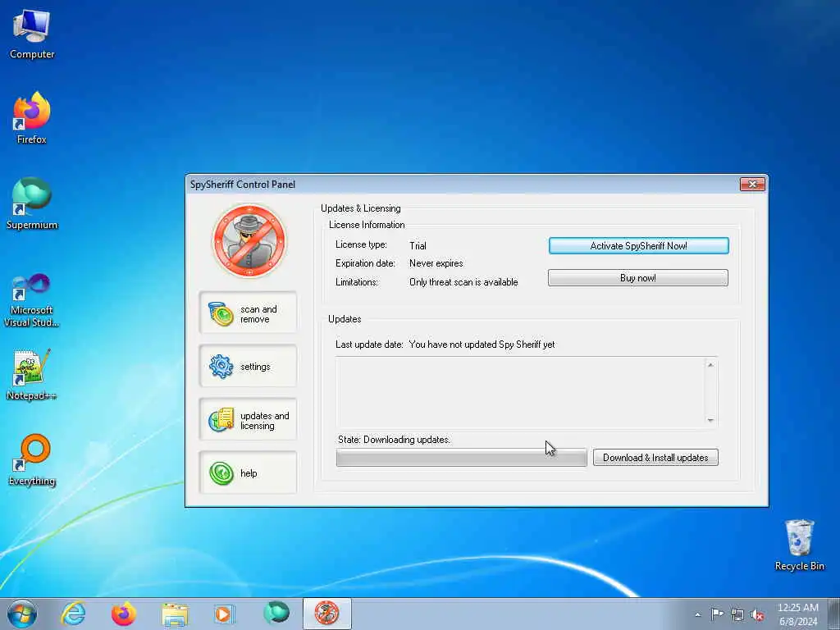This screenshot has height=630, width=840.
Task: Click the muted volume tray icon
Action: [x=757, y=615]
